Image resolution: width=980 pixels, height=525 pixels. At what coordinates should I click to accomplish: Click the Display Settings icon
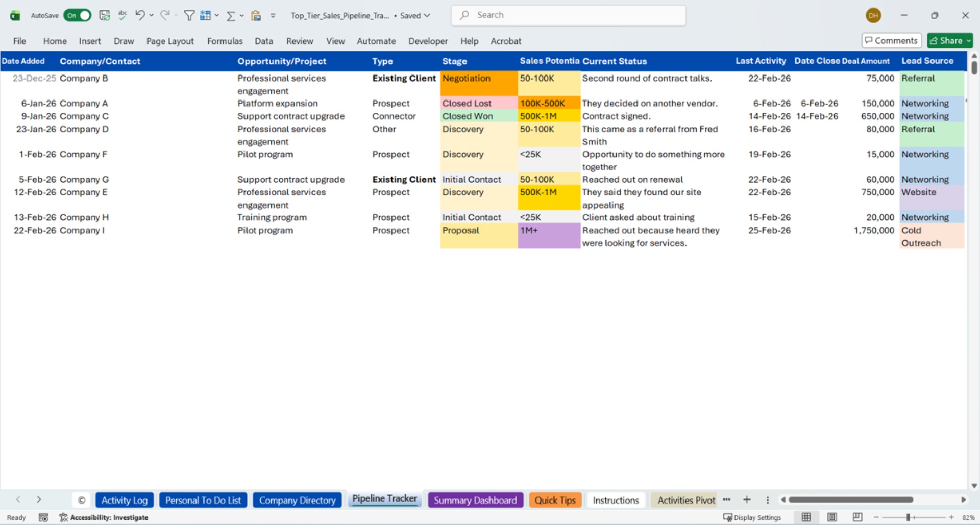point(753,517)
